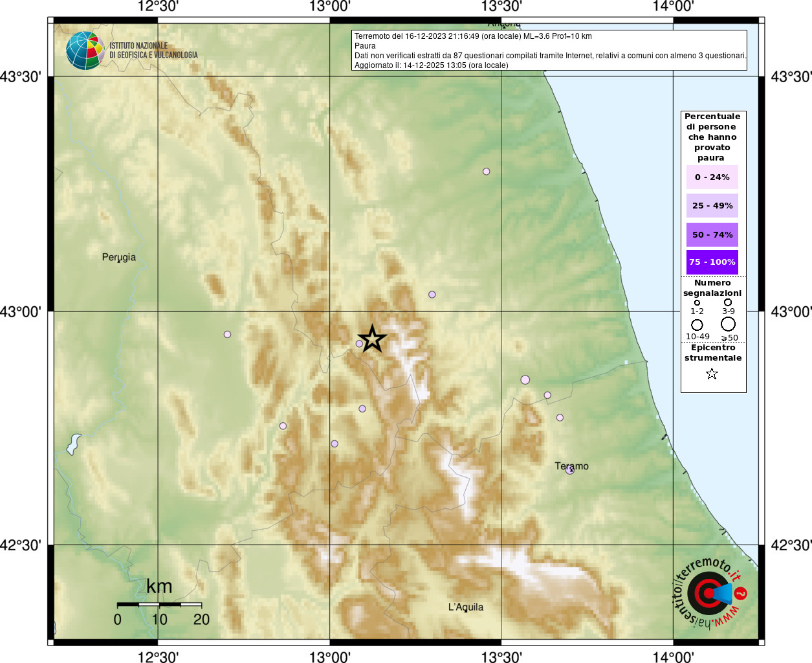The image size is (812, 663).
Task: Click the Numero segnalazioni legend heading
Action: (712, 288)
